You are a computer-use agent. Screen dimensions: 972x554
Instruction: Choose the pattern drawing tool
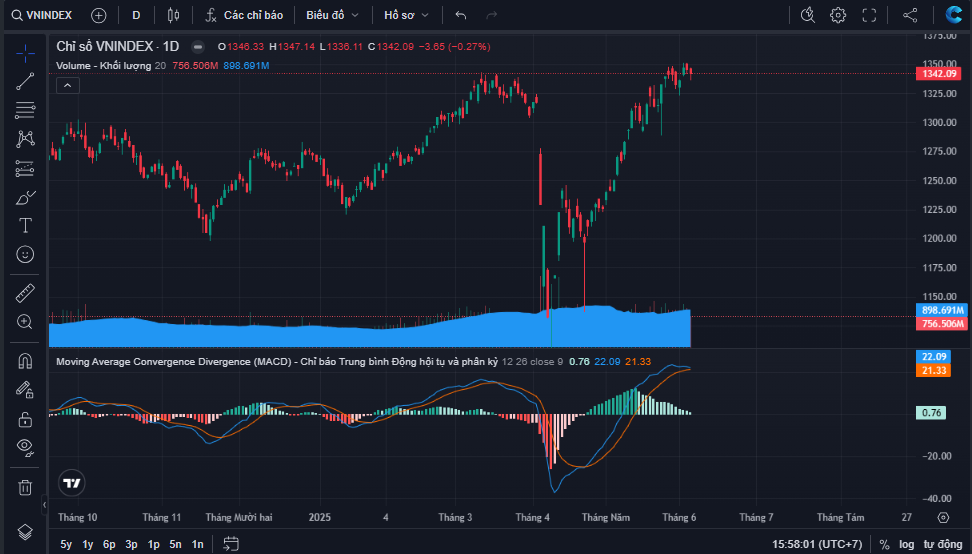(x=25, y=139)
